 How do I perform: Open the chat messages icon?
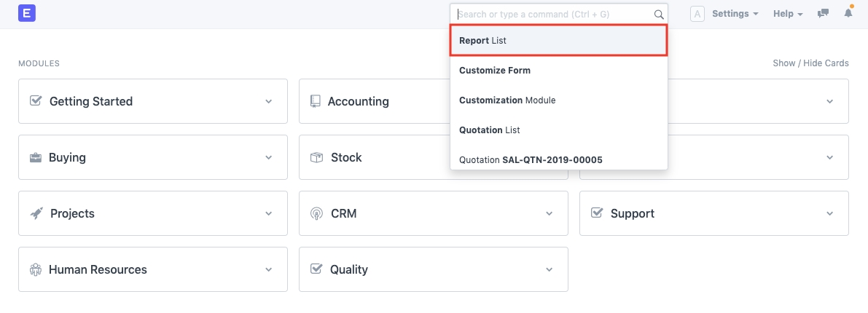coord(824,14)
